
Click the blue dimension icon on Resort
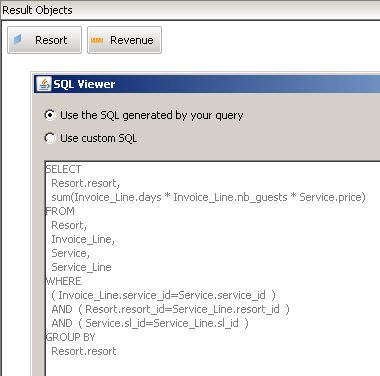pos(18,40)
